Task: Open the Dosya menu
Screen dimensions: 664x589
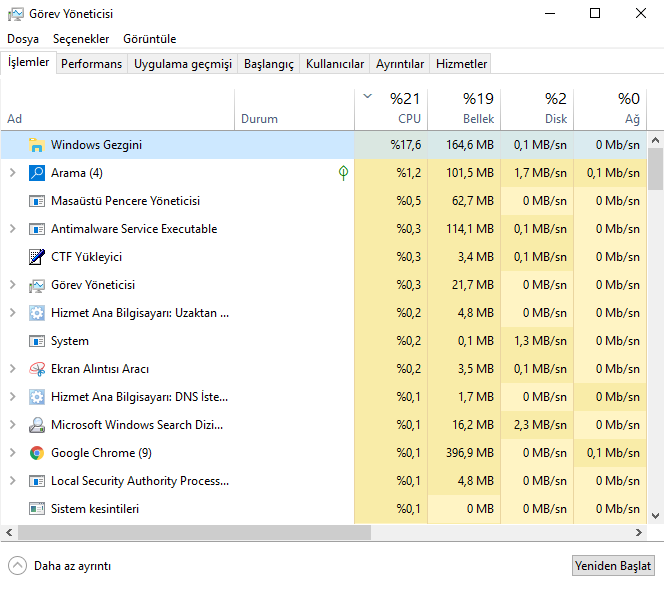Action: pyautogui.click(x=23, y=39)
